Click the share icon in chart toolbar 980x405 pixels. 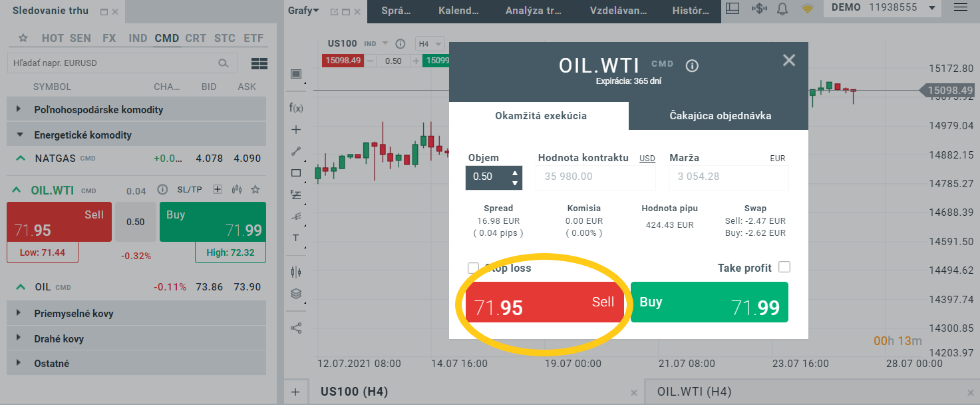tap(296, 328)
